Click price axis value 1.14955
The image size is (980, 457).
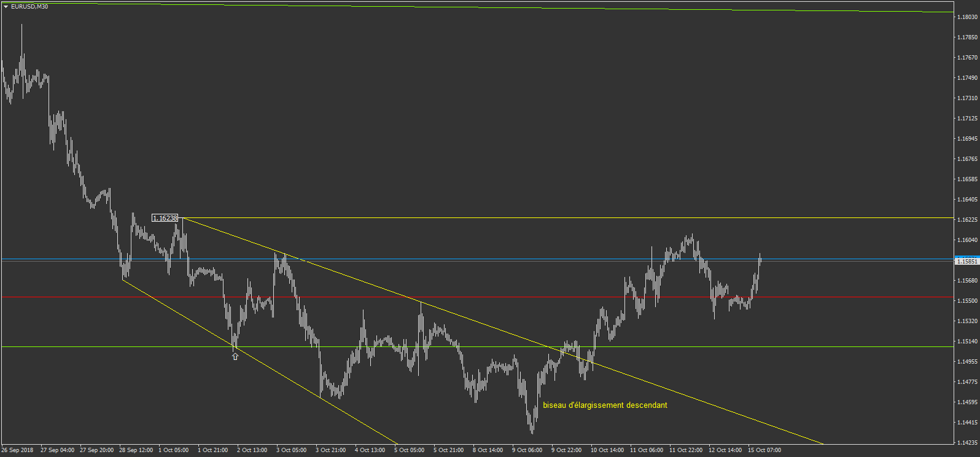point(967,362)
